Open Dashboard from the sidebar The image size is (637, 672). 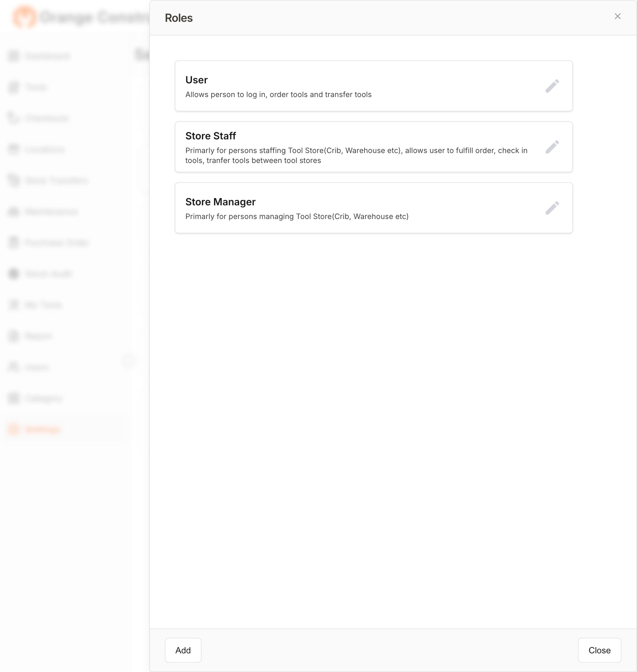coord(48,56)
